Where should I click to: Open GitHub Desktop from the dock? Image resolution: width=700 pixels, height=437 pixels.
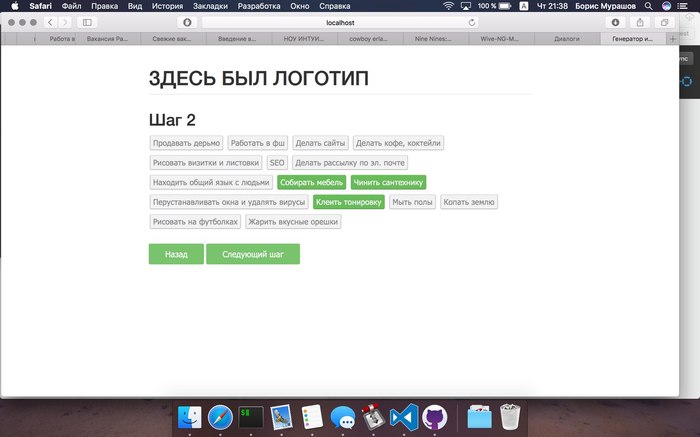pos(434,416)
